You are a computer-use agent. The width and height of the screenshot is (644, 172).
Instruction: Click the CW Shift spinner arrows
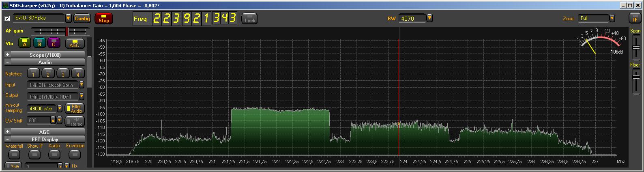[x=53, y=120]
